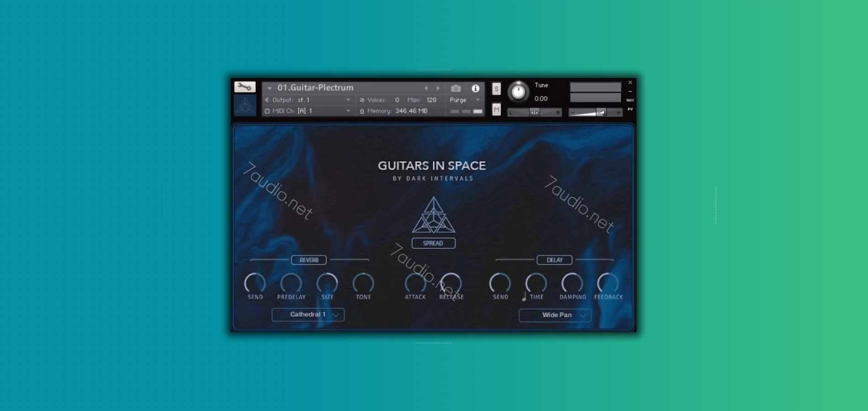
Task: Open the Cathedral 1 reverb preset dropdown
Action: pyautogui.click(x=308, y=315)
